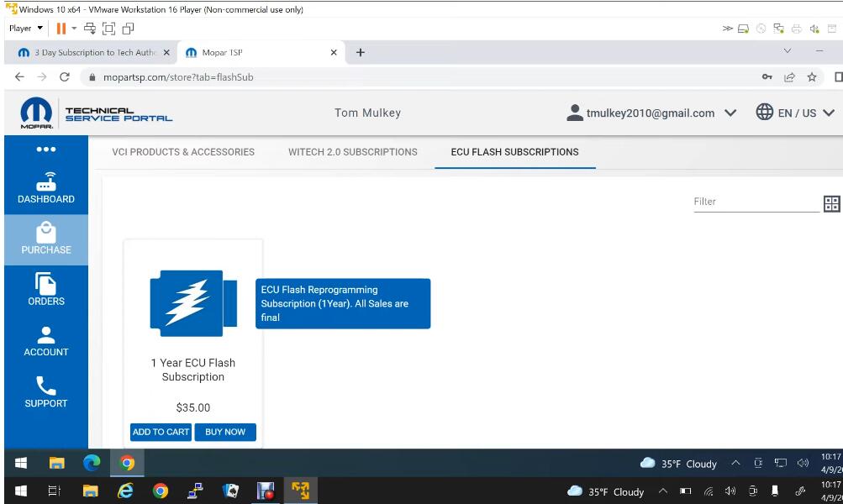843x504 pixels.
Task: Switch to wiTECH 2.0 Subscriptions tab
Action: (353, 152)
